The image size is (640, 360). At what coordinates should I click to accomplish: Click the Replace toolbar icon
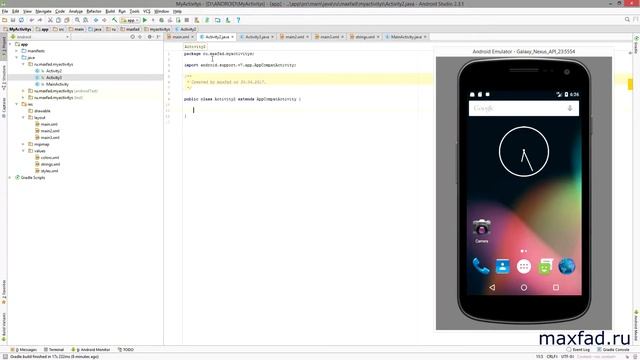[86, 20]
